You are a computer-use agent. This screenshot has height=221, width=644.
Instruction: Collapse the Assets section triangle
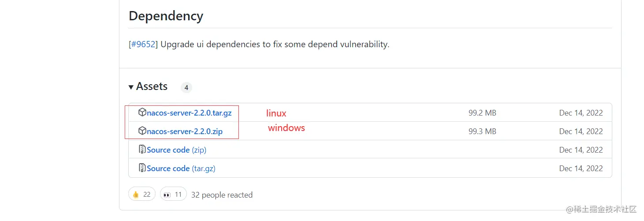click(x=131, y=87)
